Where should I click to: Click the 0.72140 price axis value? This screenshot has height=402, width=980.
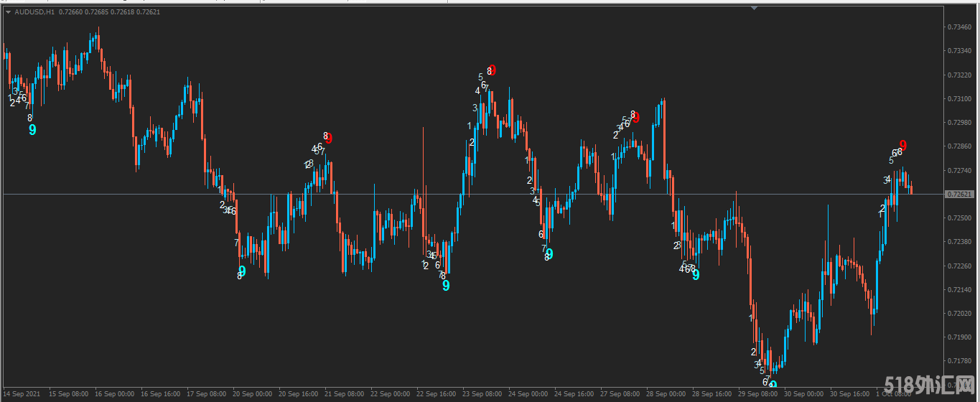point(958,289)
